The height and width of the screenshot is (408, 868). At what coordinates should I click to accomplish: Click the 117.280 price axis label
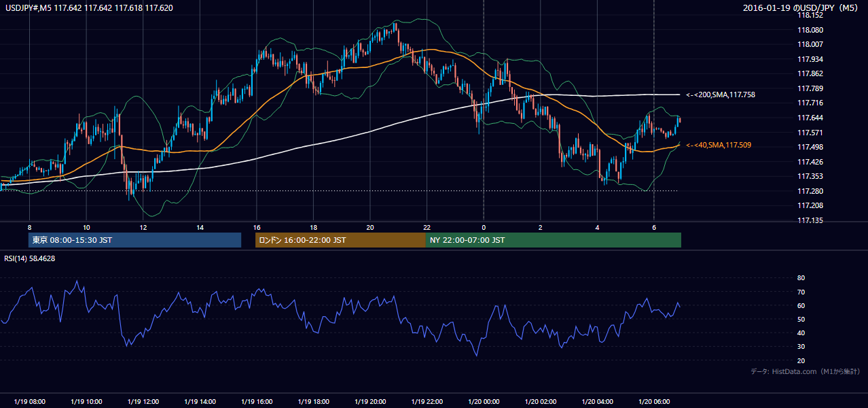click(810, 192)
